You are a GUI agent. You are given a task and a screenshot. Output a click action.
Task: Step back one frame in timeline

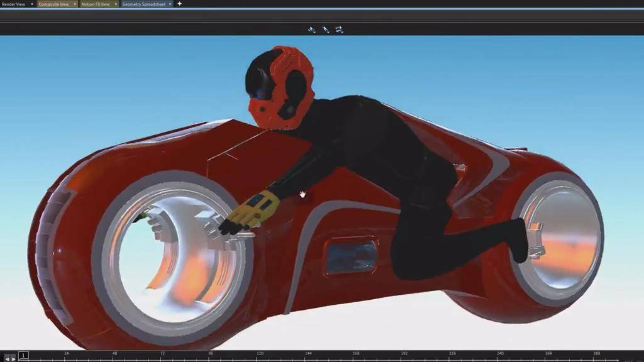[x=7, y=359]
